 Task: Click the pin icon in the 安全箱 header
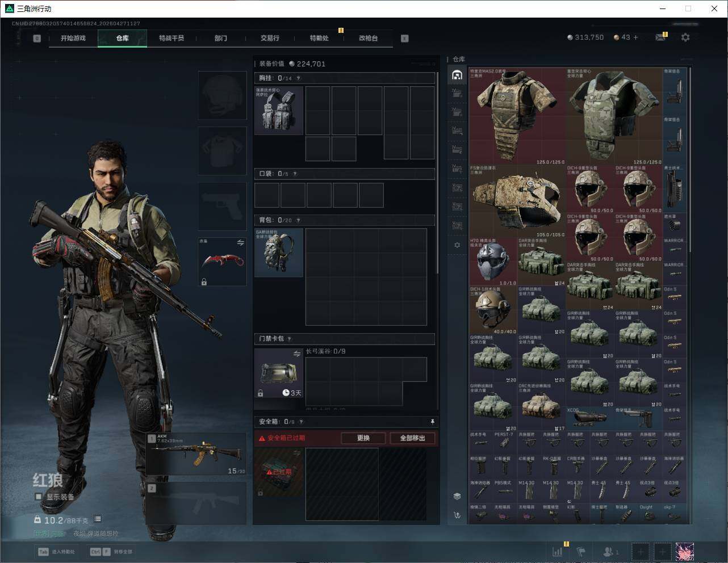pos(432,422)
